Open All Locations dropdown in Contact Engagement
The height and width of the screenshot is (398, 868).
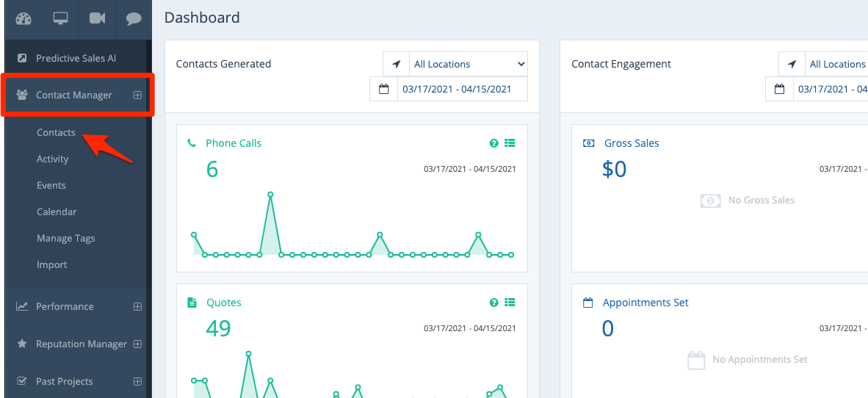[837, 64]
